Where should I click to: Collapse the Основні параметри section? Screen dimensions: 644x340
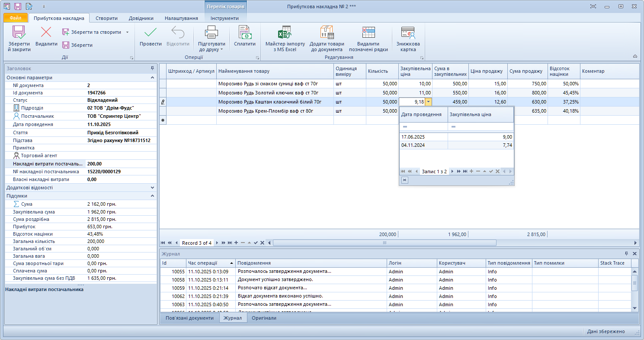point(152,78)
